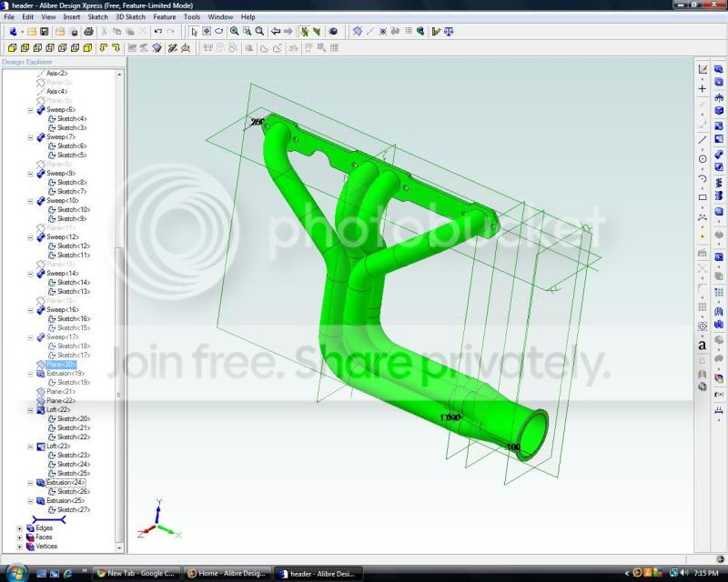Viewport: 728px width, 582px height.
Task: Select the arrow pointer Select tool
Action: (194, 32)
